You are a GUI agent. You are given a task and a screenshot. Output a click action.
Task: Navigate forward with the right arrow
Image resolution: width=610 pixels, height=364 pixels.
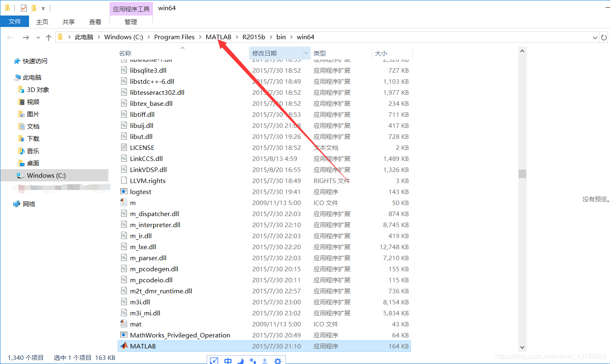[26, 37]
